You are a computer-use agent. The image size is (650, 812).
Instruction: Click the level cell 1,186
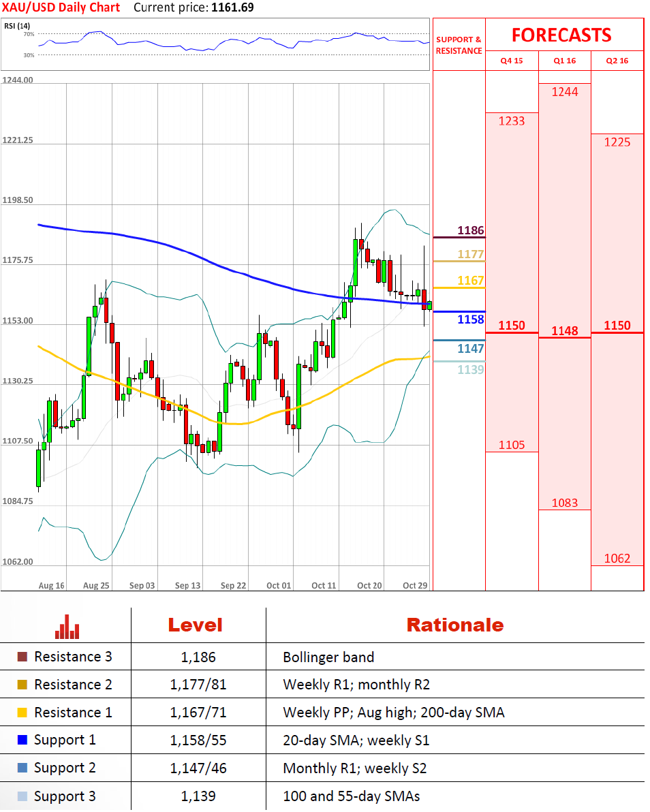[x=198, y=657]
